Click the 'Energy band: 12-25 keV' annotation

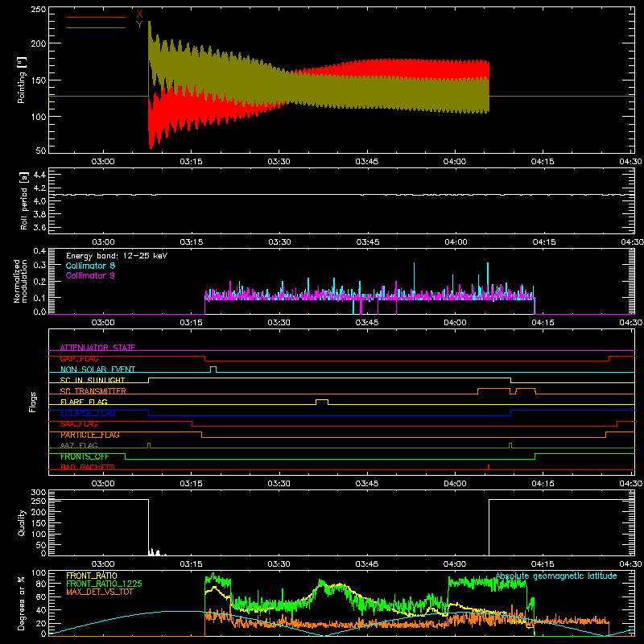pos(117,256)
